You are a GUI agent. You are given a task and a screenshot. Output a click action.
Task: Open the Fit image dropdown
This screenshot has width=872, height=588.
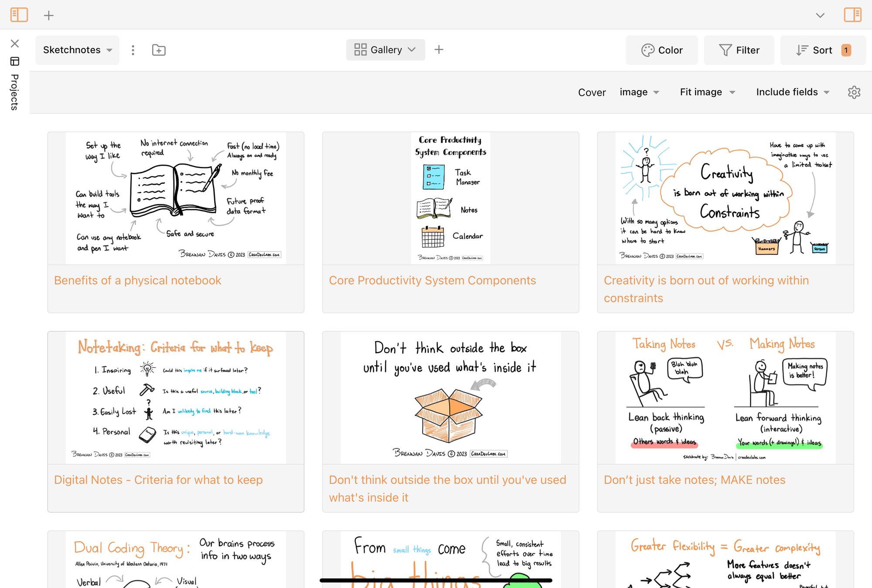coord(708,92)
